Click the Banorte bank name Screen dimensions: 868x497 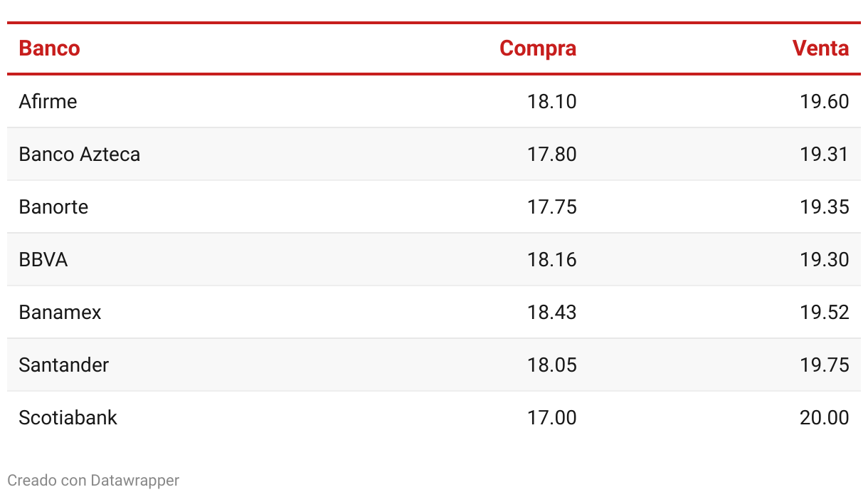coord(53,206)
